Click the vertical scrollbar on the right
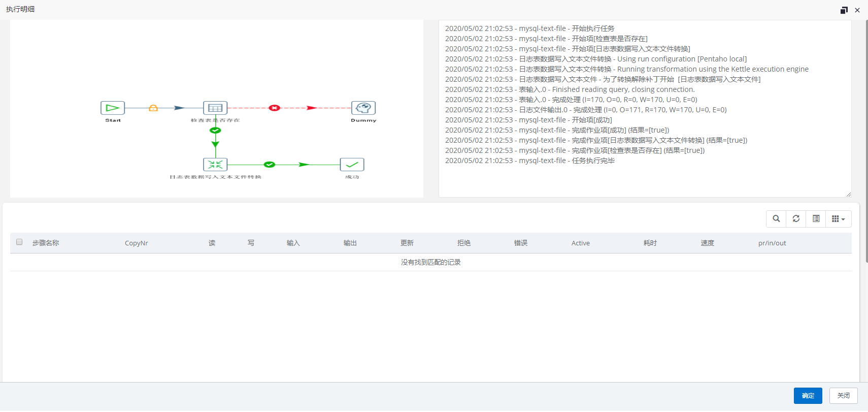This screenshot has height=412, width=868. click(x=866, y=142)
